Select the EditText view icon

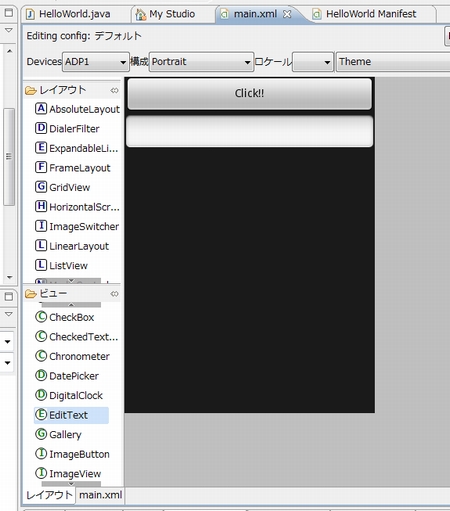pos(41,414)
